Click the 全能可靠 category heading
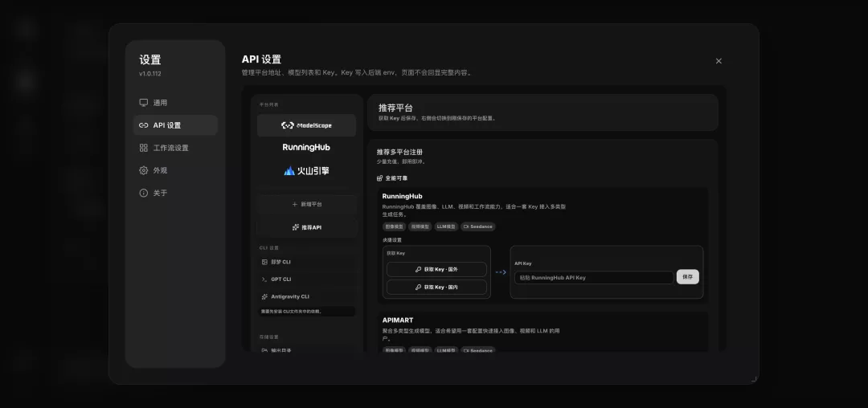Image resolution: width=868 pixels, height=408 pixels. pyautogui.click(x=392, y=178)
